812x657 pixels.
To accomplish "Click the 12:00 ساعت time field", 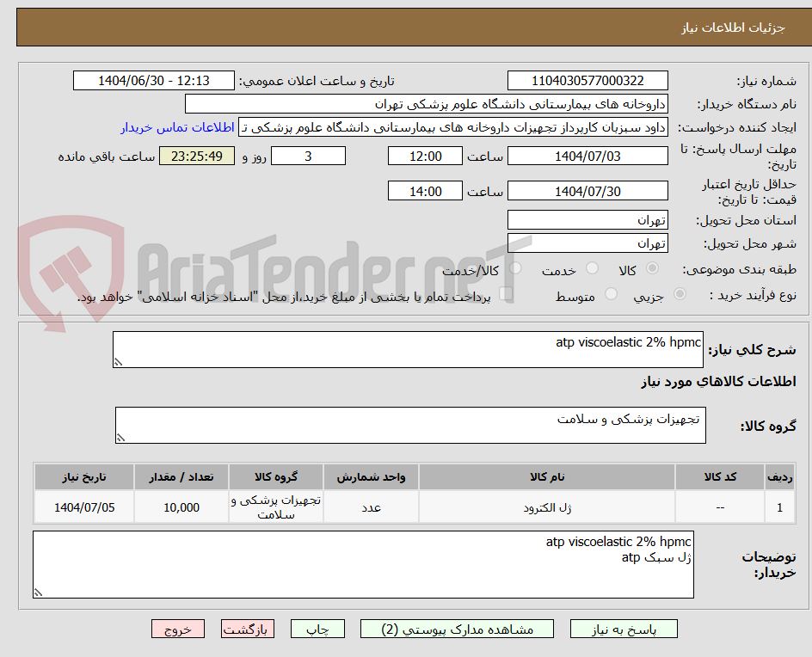I will pos(425,156).
